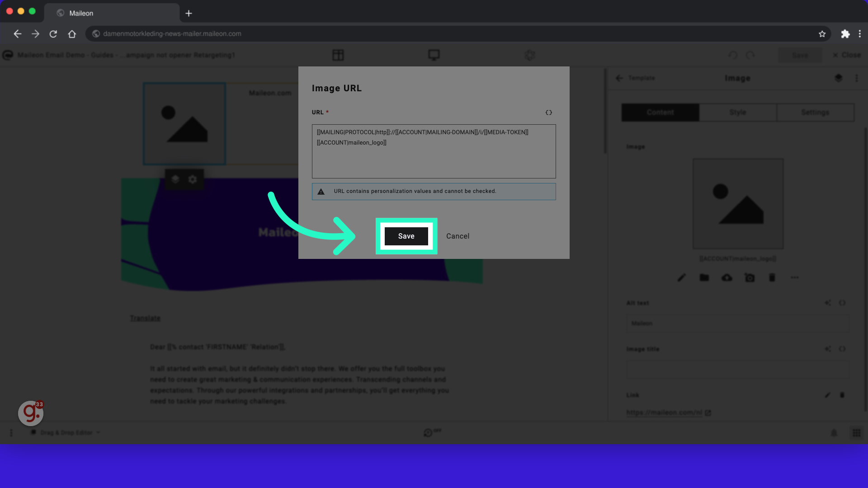Viewport: 868px width, 488px height.
Task: Select the Maileon browser tab
Action: click(112, 13)
